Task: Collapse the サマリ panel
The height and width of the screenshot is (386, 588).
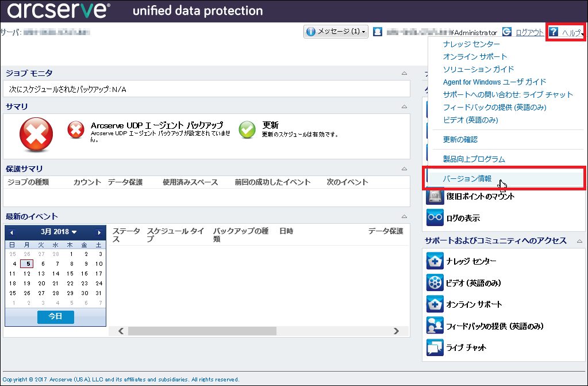Action: coord(404,106)
